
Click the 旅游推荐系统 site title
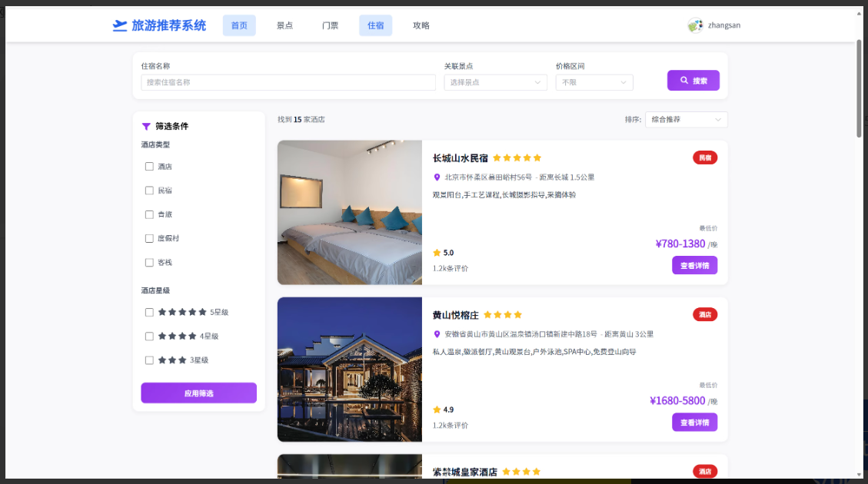point(169,25)
